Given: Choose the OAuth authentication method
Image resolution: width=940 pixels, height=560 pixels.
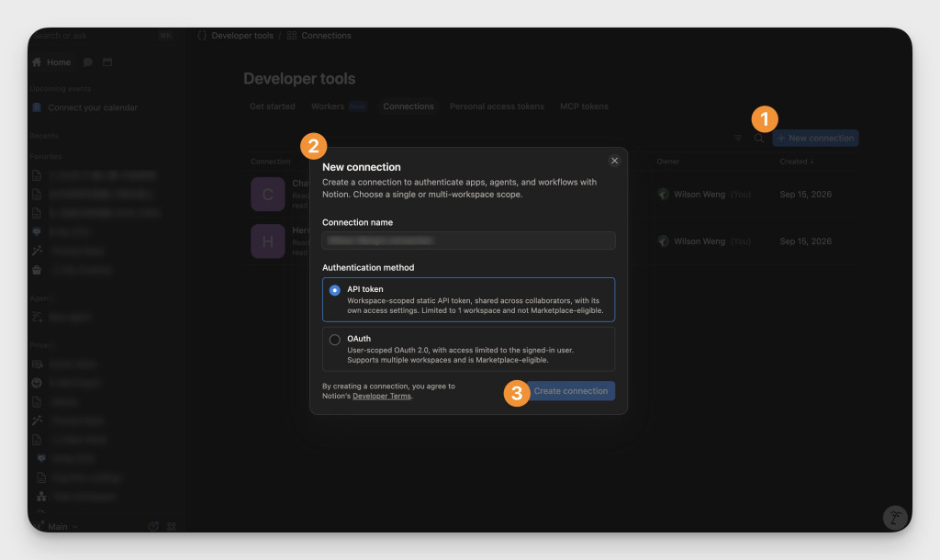Looking at the screenshot, I should (334, 340).
